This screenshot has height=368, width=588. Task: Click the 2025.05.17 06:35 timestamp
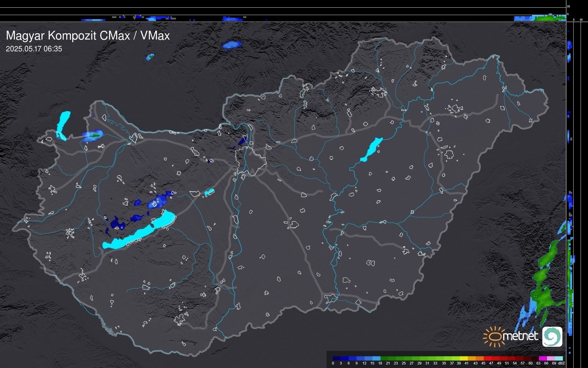[34, 49]
